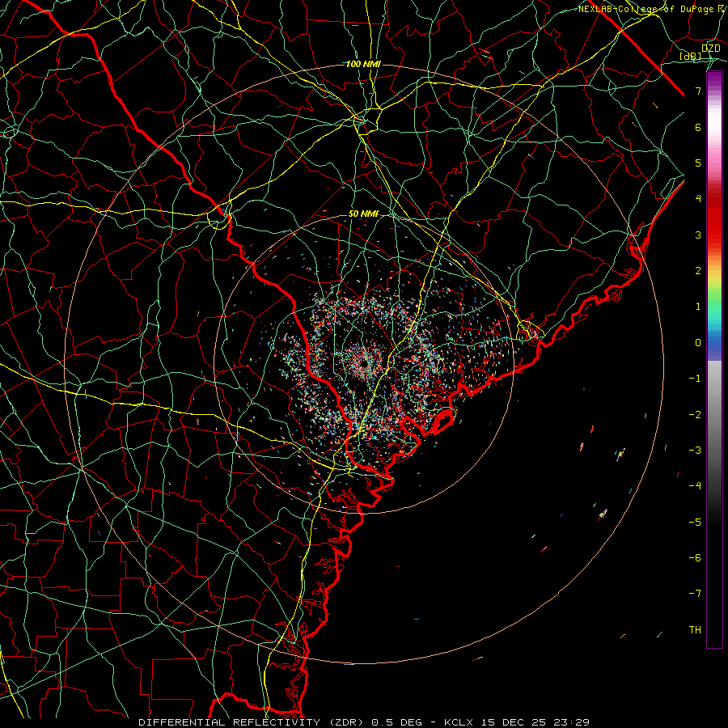Click the "7" value on the color scale
The height and width of the screenshot is (728, 728).
coord(698,91)
